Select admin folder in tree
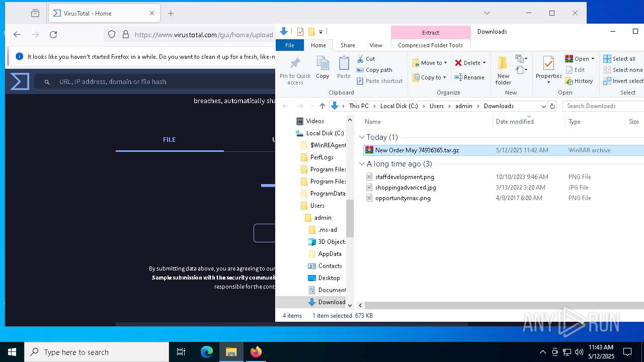The image size is (644, 362). pyautogui.click(x=323, y=218)
